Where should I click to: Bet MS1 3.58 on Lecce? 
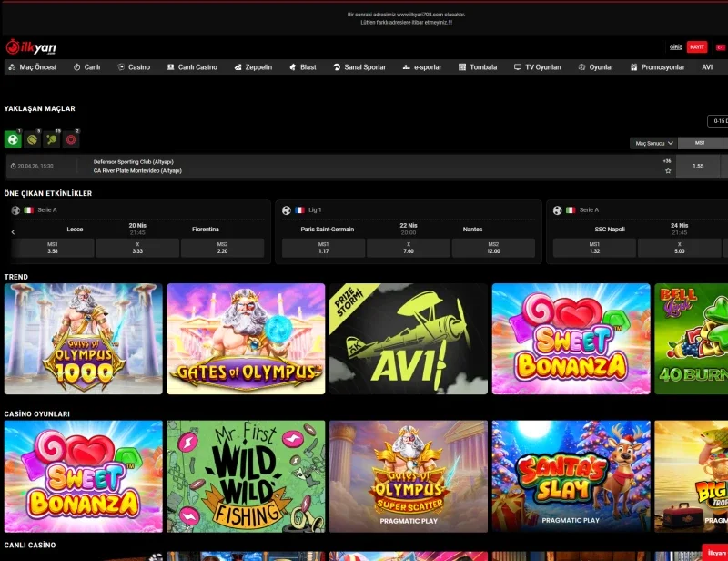tap(53, 248)
